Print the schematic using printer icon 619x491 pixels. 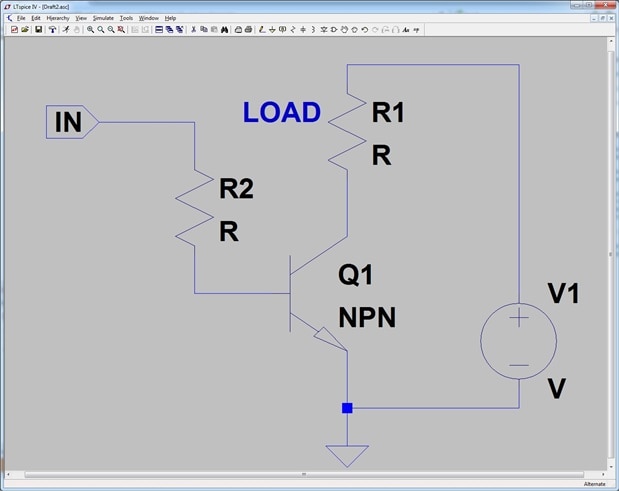point(248,30)
